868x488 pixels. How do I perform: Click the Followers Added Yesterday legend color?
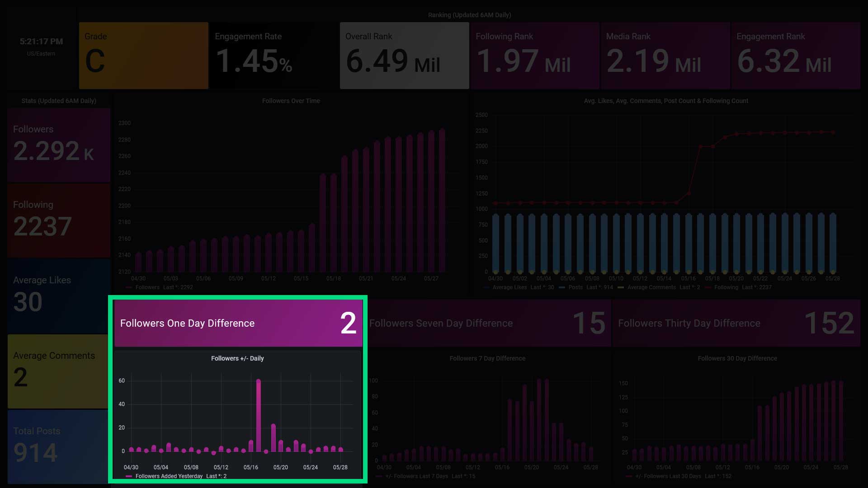pos(129,476)
